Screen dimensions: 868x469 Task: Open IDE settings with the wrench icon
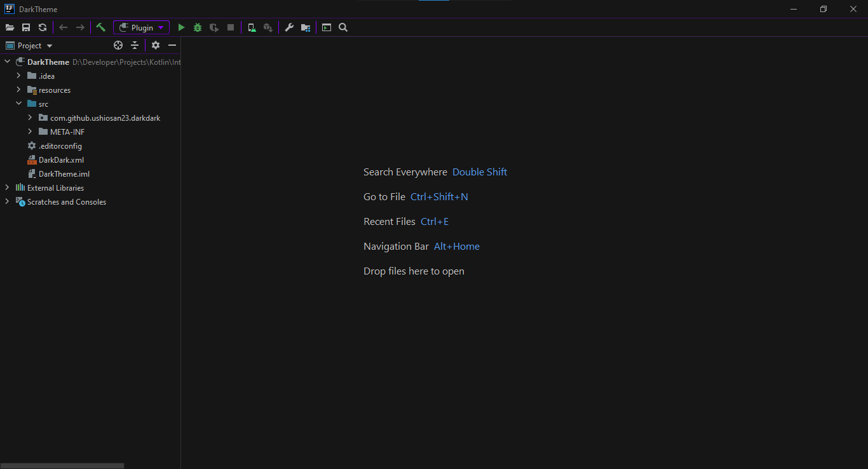pos(289,27)
